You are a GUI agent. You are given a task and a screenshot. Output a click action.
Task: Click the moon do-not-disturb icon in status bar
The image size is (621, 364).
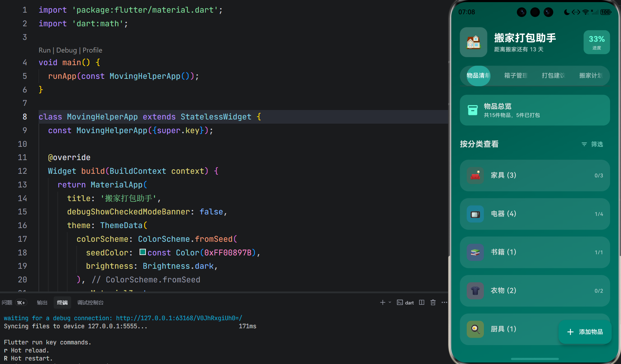[567, 12]
